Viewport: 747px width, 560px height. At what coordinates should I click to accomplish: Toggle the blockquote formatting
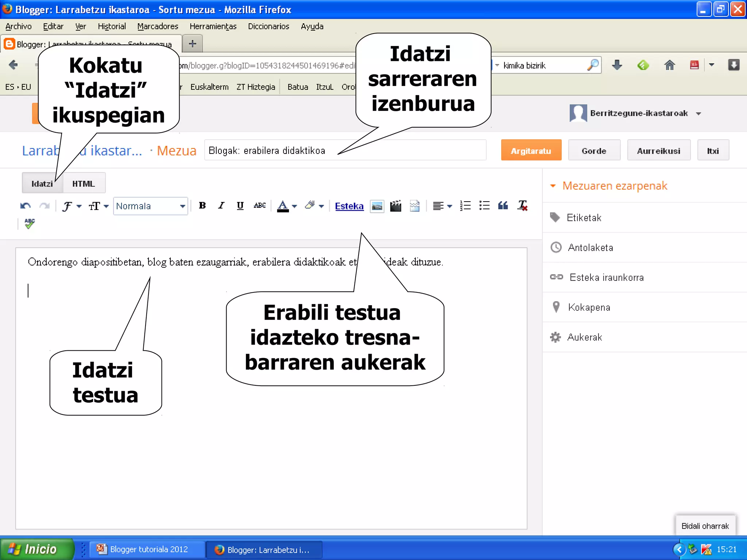click(503, 206)
